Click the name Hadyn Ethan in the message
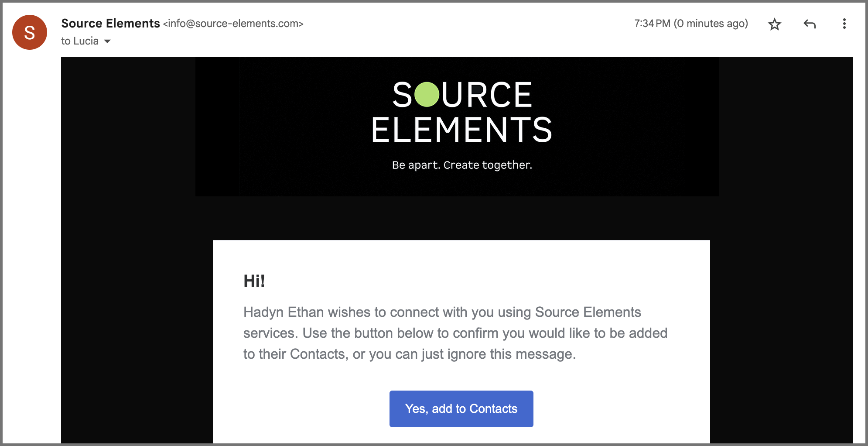The width and height of the screenshot is (868, 446). (x=284, y=312)
